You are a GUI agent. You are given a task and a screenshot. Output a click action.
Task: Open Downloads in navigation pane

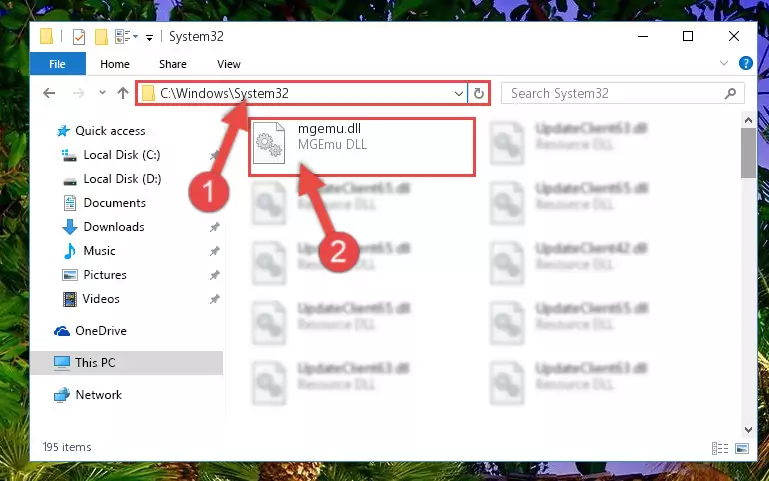114,227
